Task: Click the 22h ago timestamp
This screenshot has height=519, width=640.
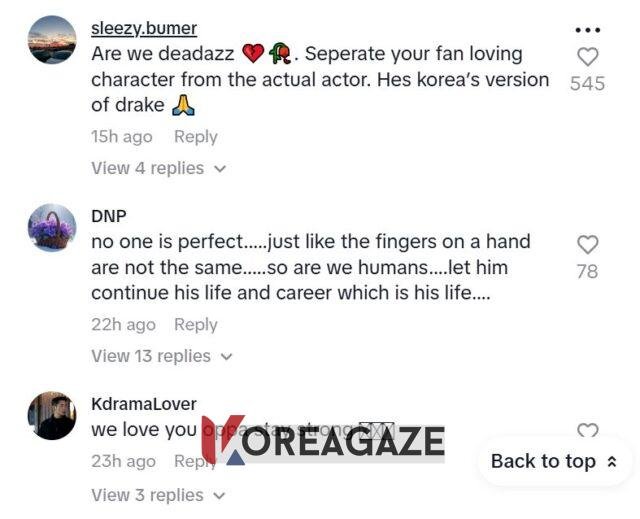Action: (123, 324)
